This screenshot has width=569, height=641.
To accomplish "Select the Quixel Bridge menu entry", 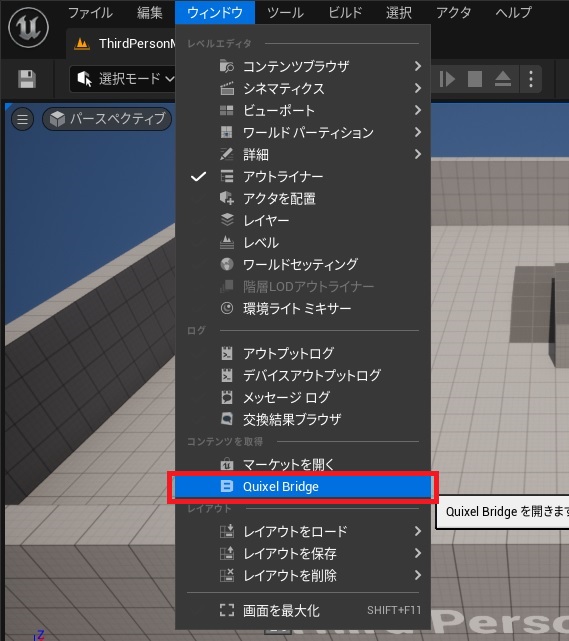I will (x=303, y=486).
